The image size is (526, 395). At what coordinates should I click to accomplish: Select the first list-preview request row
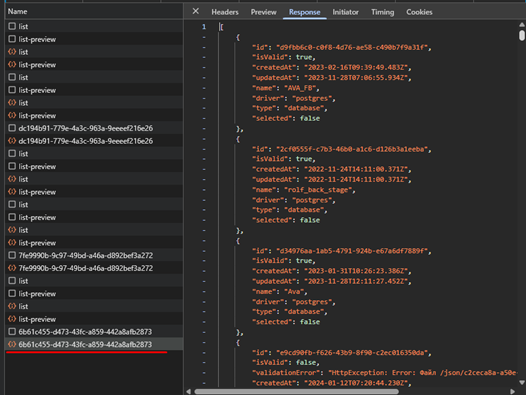point(94,39)
